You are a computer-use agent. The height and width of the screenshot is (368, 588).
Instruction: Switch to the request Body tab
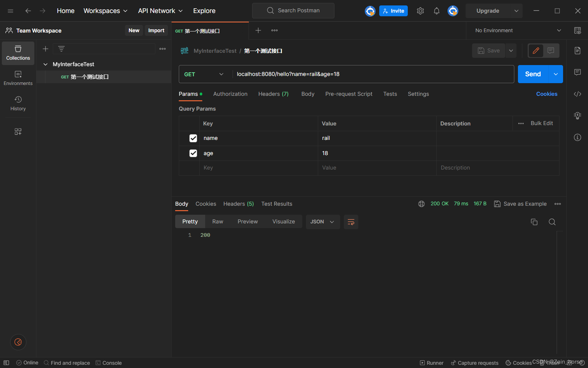click(x=308, y=94)
